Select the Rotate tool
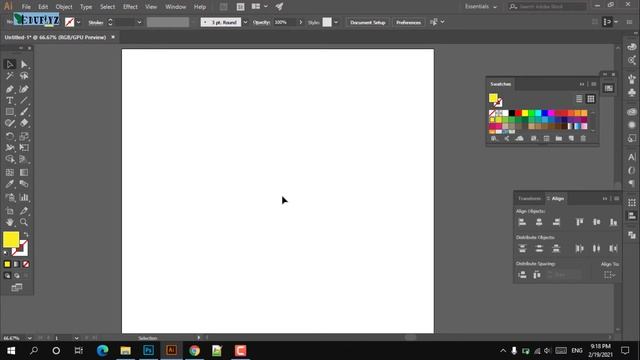 click(x=10, y=136)
